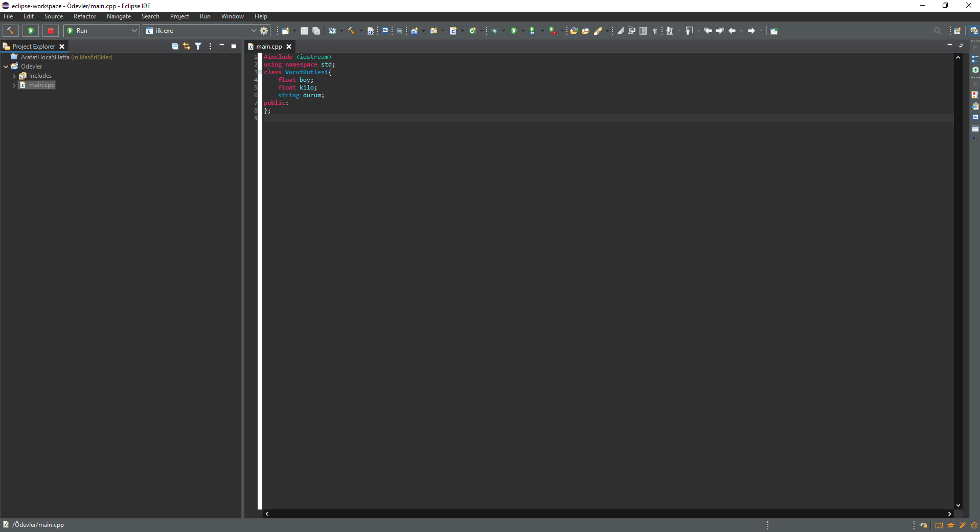Viewport: 980px width, 532px height.
Task: Open the Outline view from right sidebar
Action: [975, 59]
